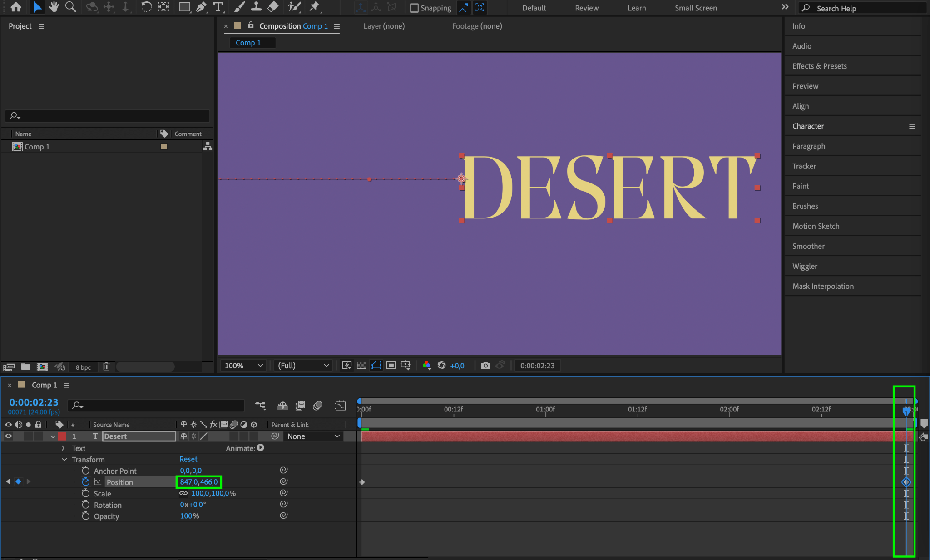Open the Full resolution dropdown
The height and width of the screenshot is (560, 930).
click(303, 366)
